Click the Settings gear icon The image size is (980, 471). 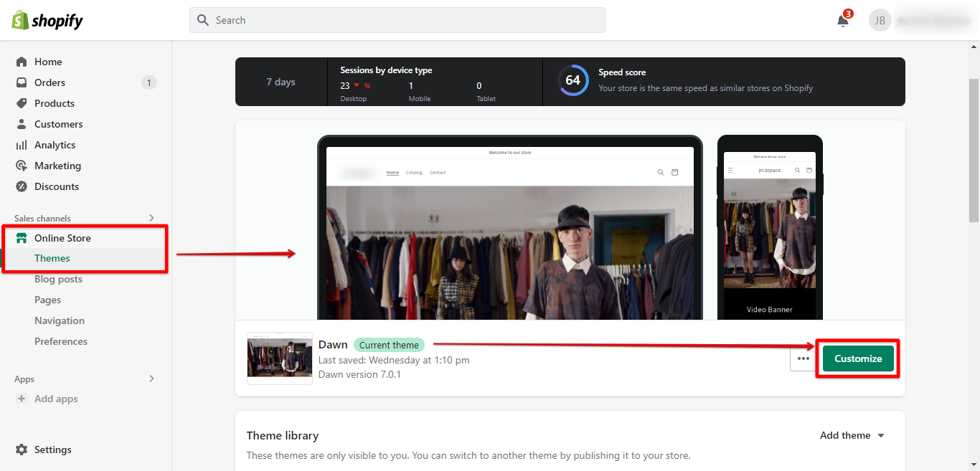coord(22,449)
